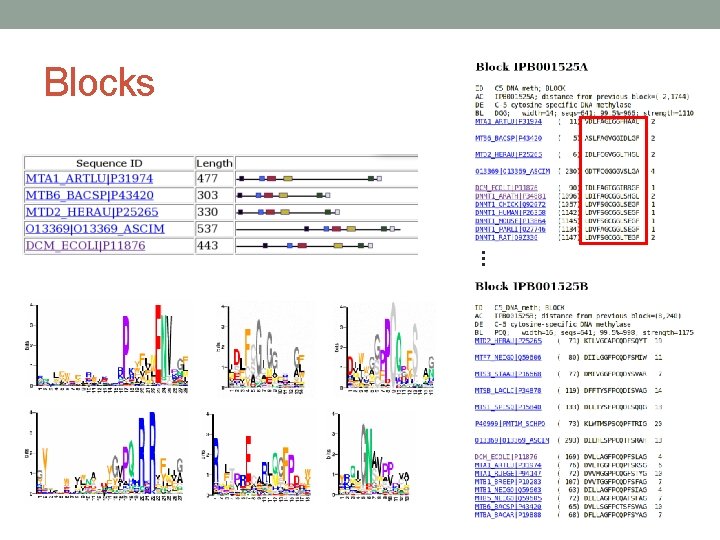Click sequence text KLMTMSPSCQPFTRIG

(x=615, y=423)
